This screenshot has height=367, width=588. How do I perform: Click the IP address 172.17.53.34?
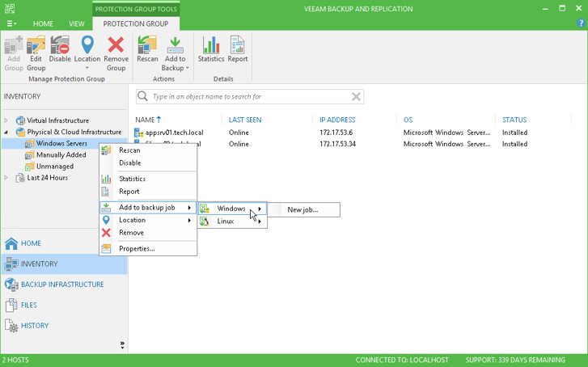337,144
